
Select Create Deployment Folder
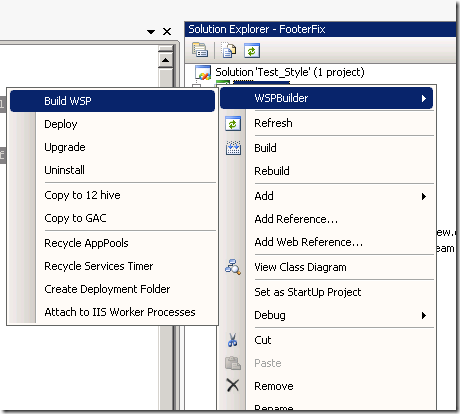pos(112,289)
